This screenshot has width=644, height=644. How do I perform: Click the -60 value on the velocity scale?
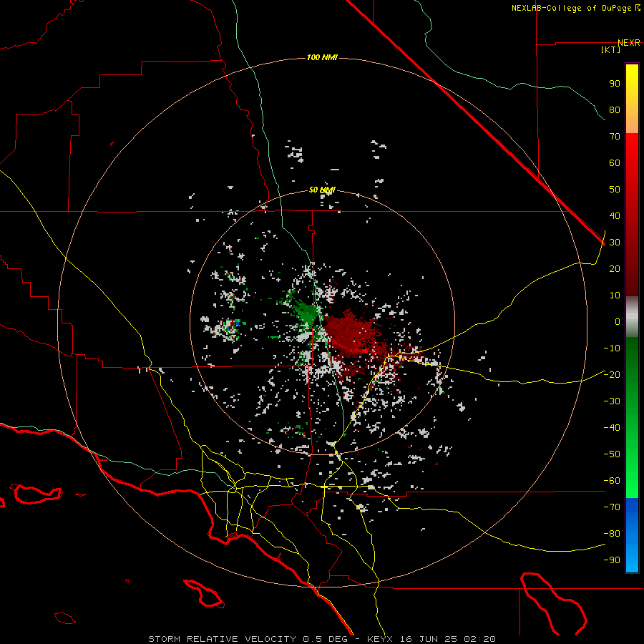pyautogui.click(x=612, y=481)
